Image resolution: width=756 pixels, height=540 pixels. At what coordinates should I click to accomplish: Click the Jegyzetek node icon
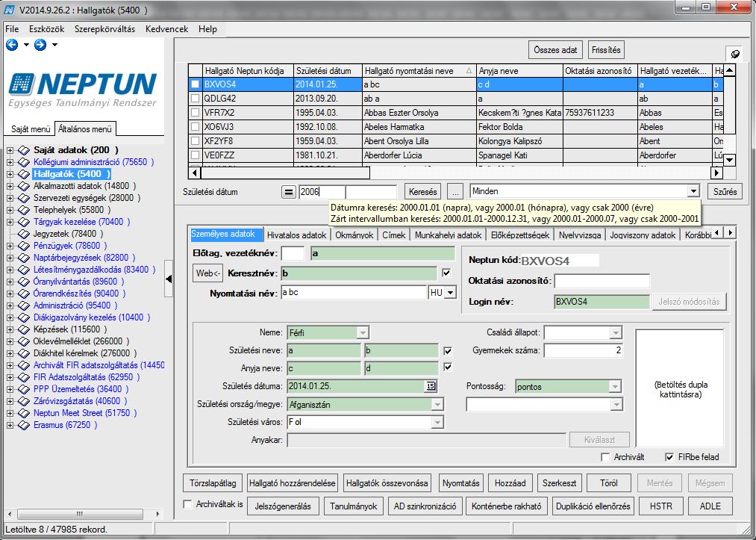tap(24, 234)
